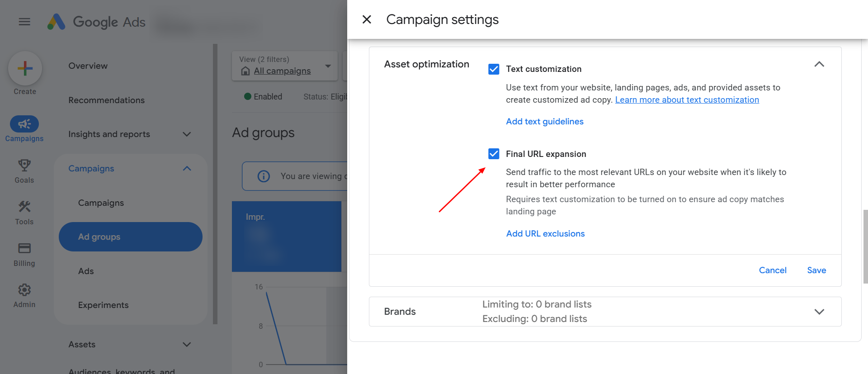The height and width of the screenshot is (374, 868).
Task: Select Overview in the side navigation
Action: coord(88,66)
